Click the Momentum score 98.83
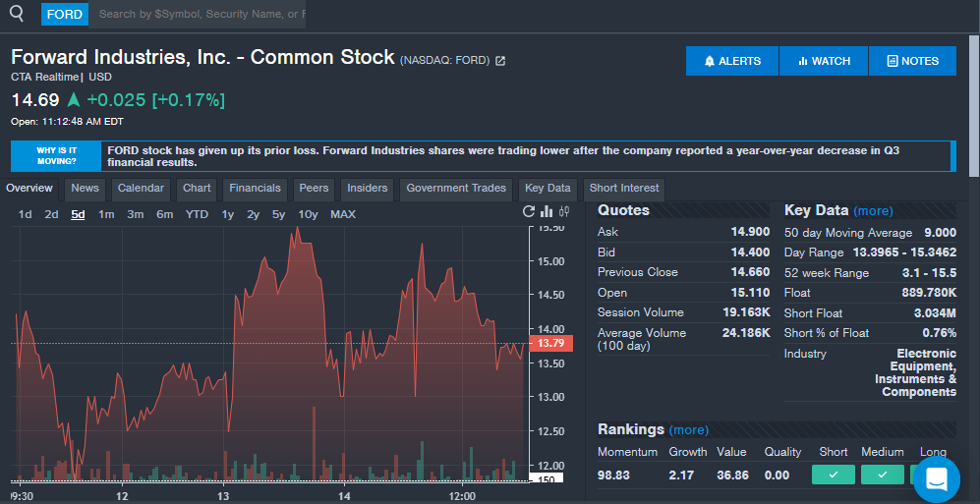The width and height of the screenshot is (980, 504). [613, 476]
